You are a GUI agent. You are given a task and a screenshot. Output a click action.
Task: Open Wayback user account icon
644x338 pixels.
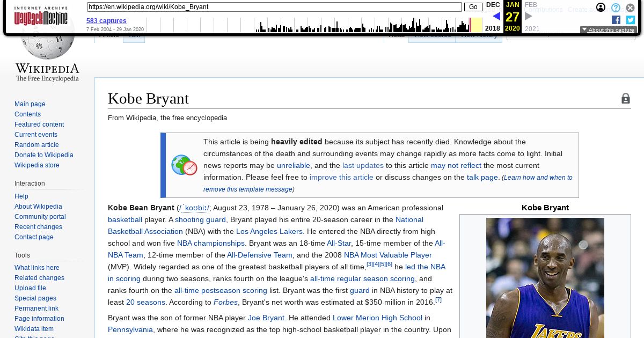tap(601, 8)
